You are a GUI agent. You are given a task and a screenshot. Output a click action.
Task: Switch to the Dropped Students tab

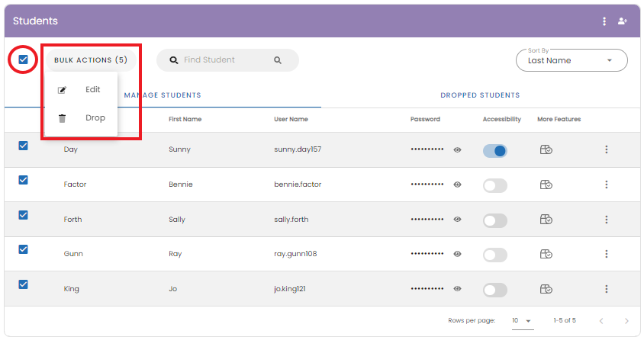click(x=480, y=95)
